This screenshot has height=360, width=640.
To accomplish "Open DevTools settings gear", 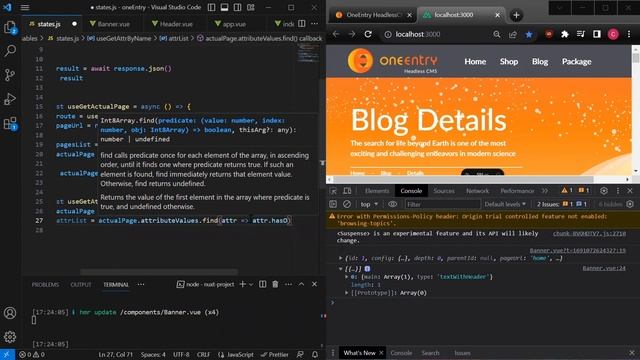I will pyautogui.click(x=604, y=191).
